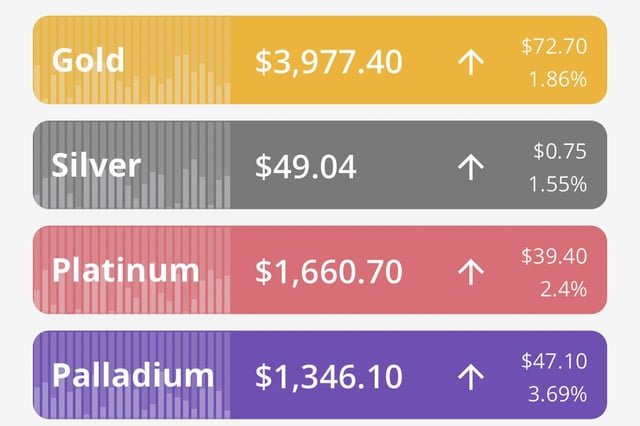Select the Palladium label
The image size is (640, 426).
coord(133,375)
